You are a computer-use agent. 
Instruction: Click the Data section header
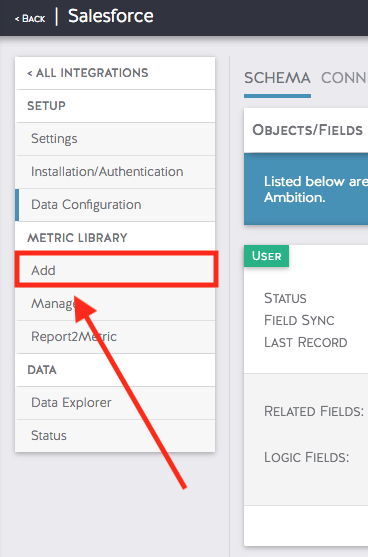[x=42, y=370]
